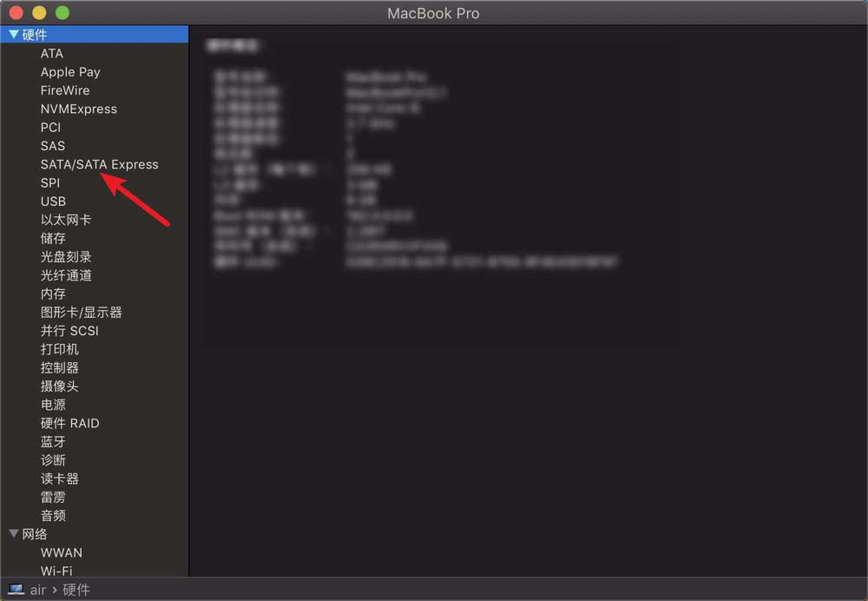Open the WWAN network section
Viewport: 868px width, 601px height.
click(x=62, y=552)
